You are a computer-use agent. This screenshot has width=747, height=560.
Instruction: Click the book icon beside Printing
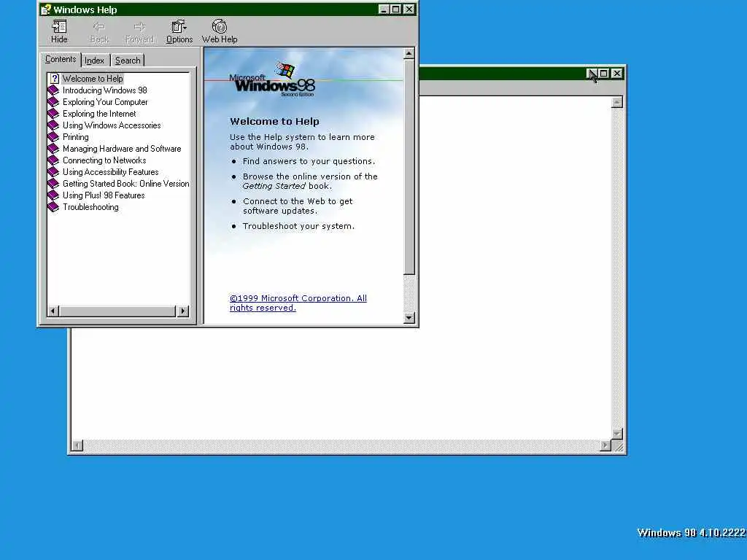click(x=53, y=136)
